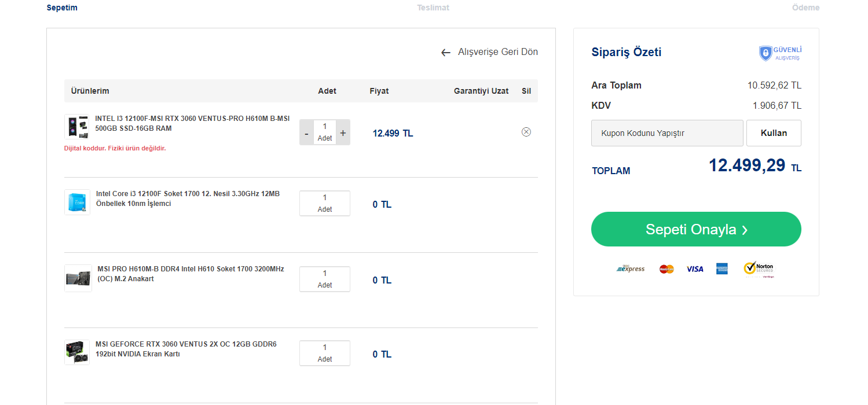
Task: Select the Sepetim step
Action: point(62,8)
